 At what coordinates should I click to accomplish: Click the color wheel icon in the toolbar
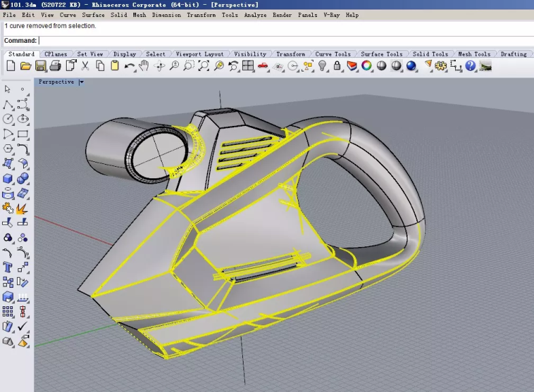pyautogui.click(x=367, y=66)
